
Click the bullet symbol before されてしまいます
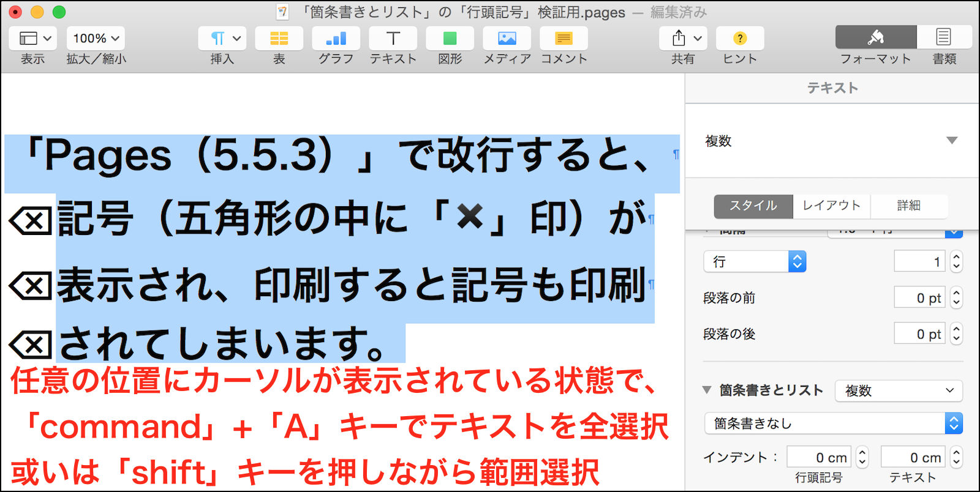pos(31,344)
